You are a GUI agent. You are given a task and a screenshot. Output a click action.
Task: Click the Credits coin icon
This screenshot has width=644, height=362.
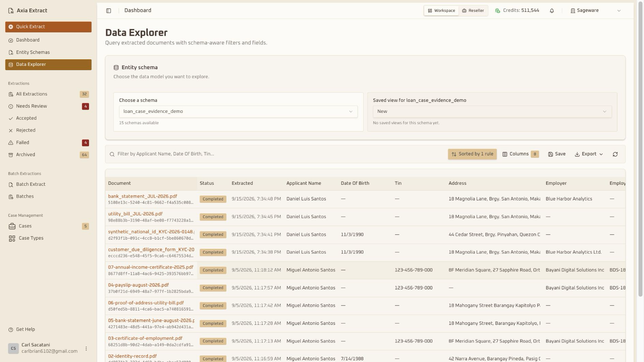tap(498, 11)
